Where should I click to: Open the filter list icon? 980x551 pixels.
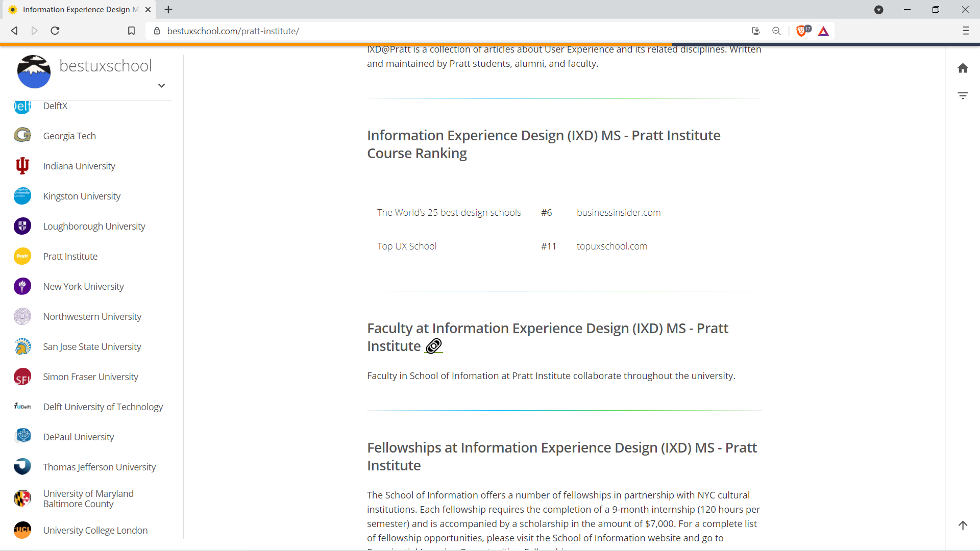coord(963,96)
